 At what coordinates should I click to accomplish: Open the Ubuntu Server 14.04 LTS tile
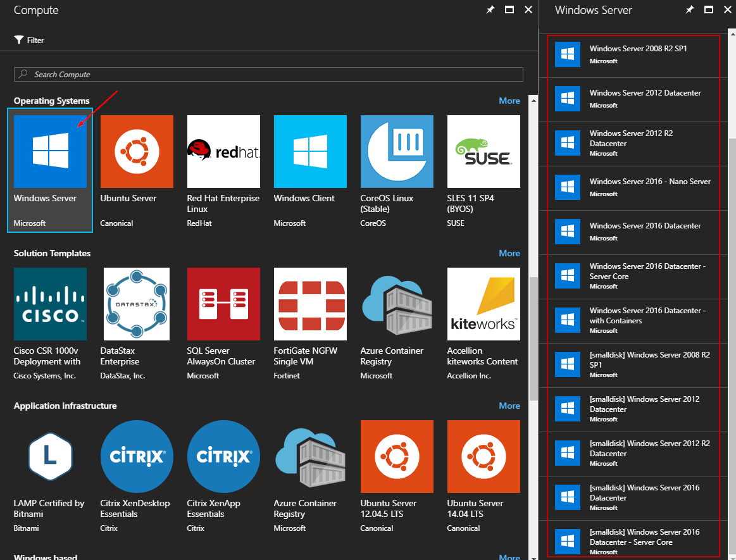(483, 476)
